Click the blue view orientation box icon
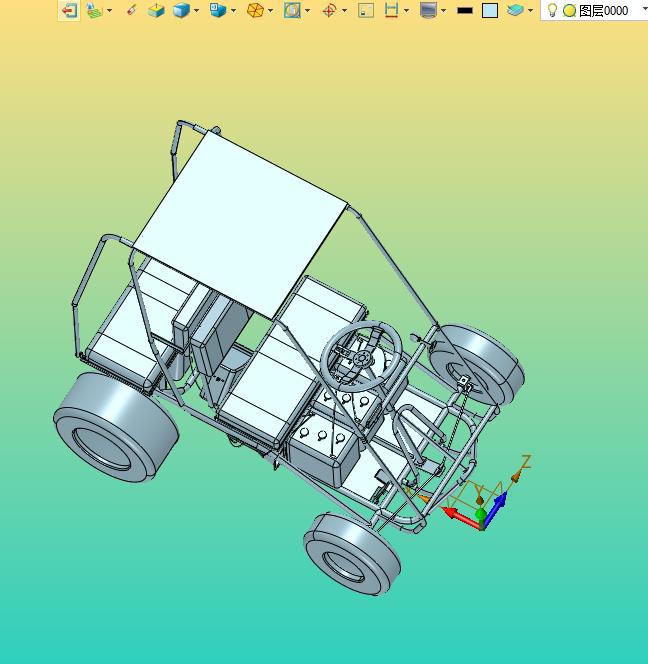This screenshot has height=664, width=648. coord(218,10)
